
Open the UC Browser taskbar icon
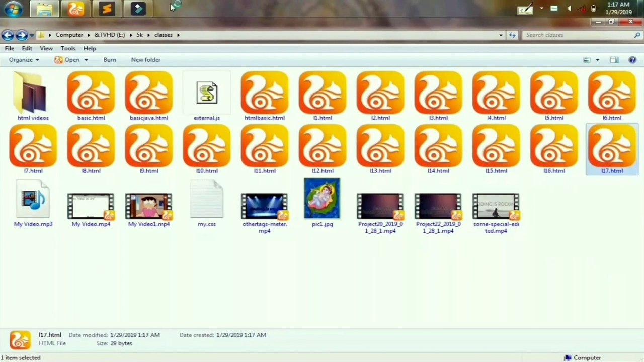click(x=76, y=9)
